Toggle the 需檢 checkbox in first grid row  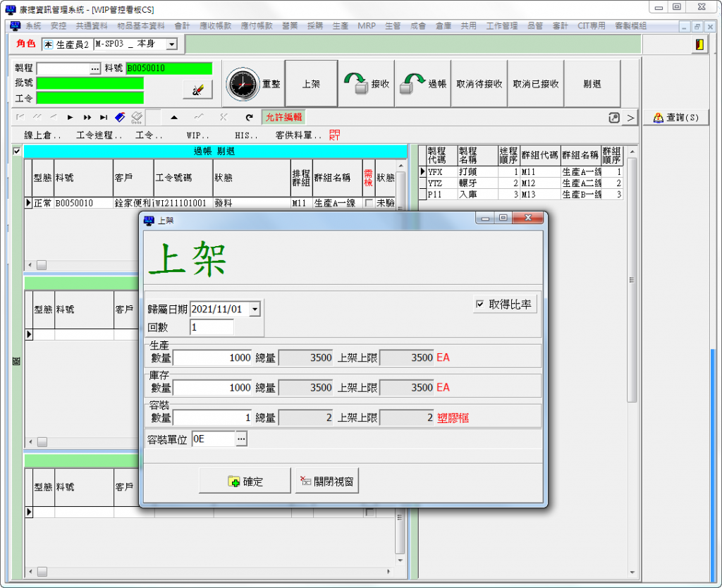[368, 203]
